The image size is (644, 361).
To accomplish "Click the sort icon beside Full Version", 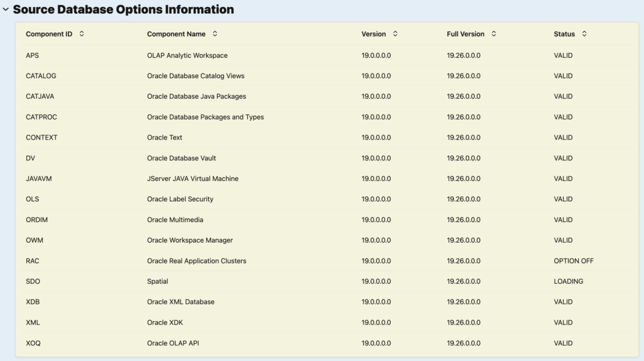I will [494, 34].
